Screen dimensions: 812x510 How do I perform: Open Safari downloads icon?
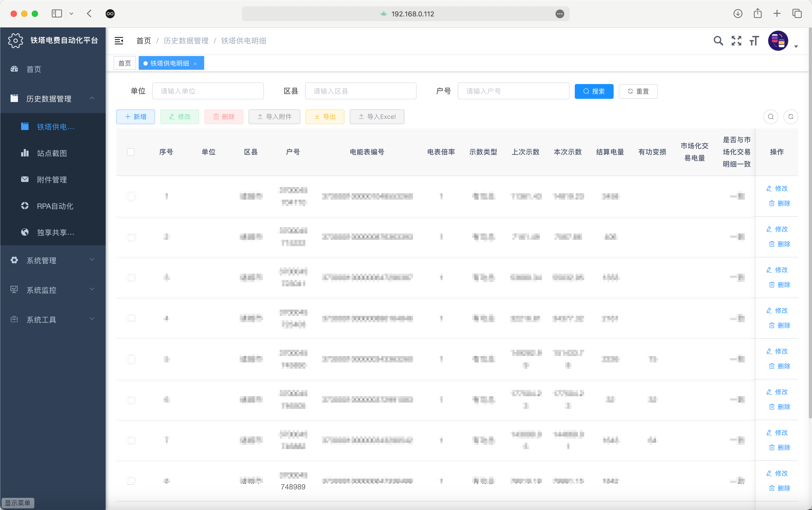(x=738, y=14)
